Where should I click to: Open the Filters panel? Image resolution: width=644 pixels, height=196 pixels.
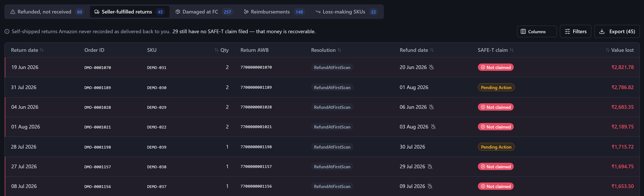click(x=575, y=31)
